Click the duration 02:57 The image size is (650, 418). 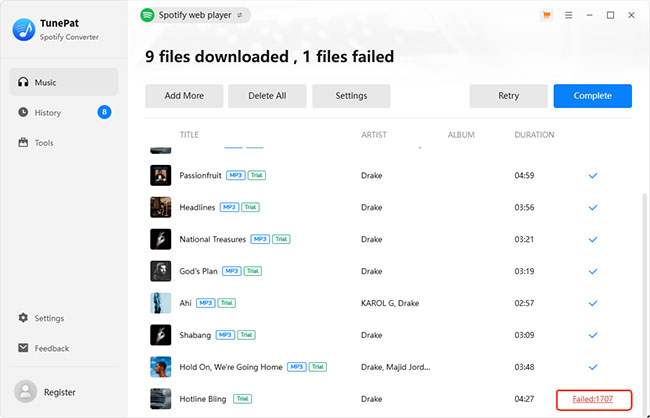pos(524,303)
